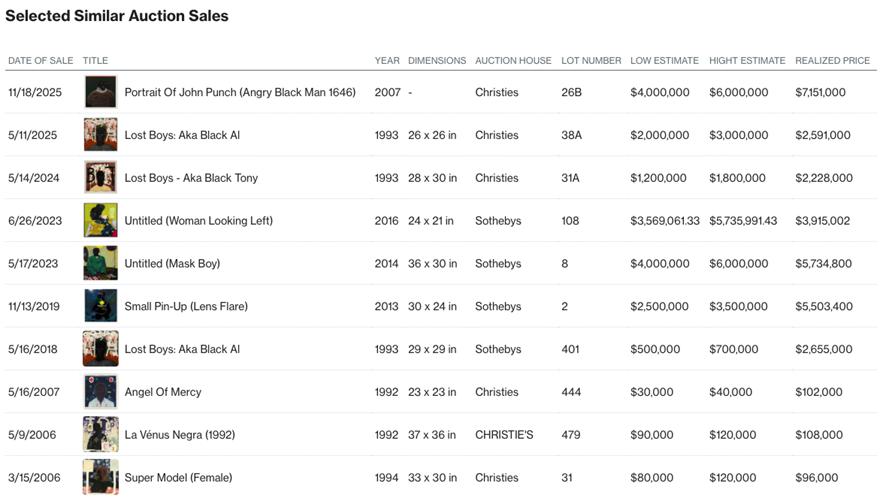Click the Year column header
883x498 pixels.
387,61
